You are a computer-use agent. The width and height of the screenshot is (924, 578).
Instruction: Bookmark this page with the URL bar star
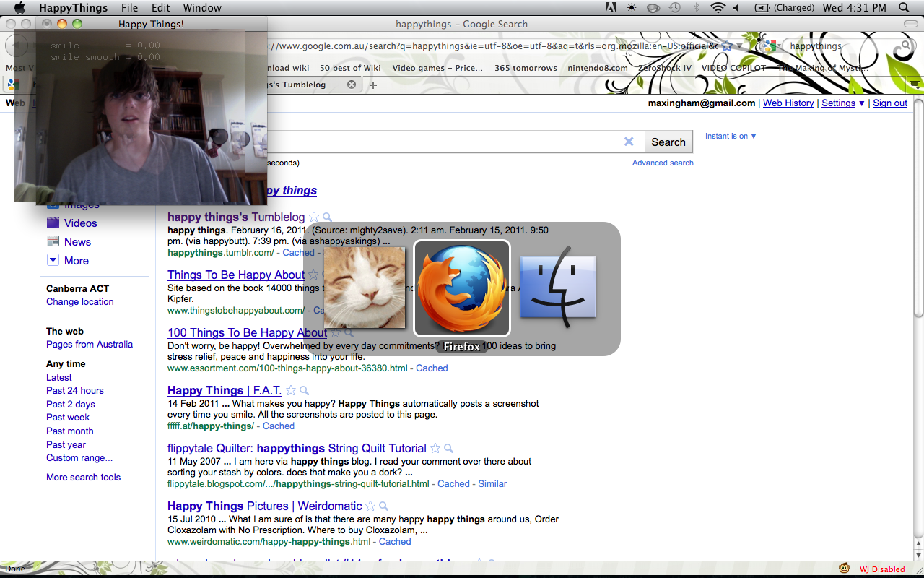point(727,46)
